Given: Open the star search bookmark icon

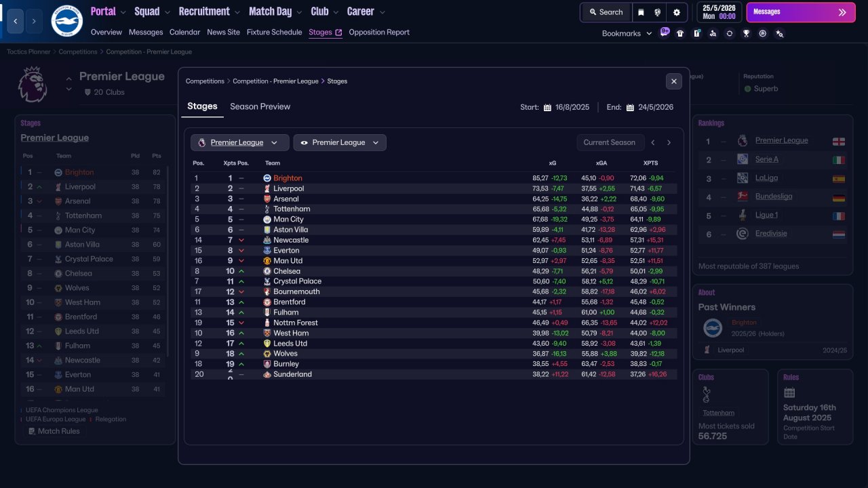Looking at the screenshot, I should tap(779, 33).
